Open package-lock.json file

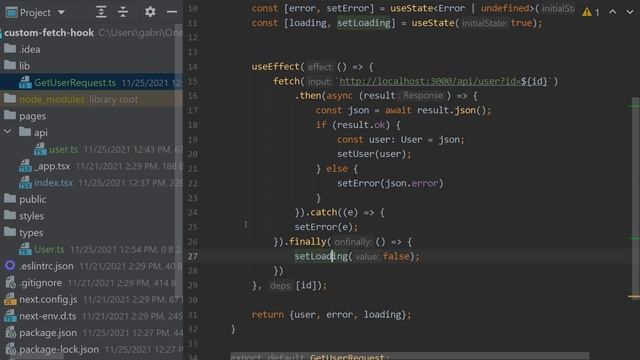pyautogui.click(x=59, y=349)
